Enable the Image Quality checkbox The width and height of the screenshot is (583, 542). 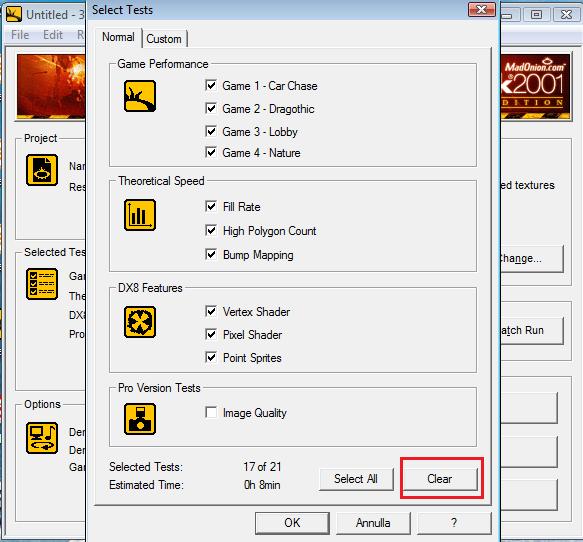[211, 412]
